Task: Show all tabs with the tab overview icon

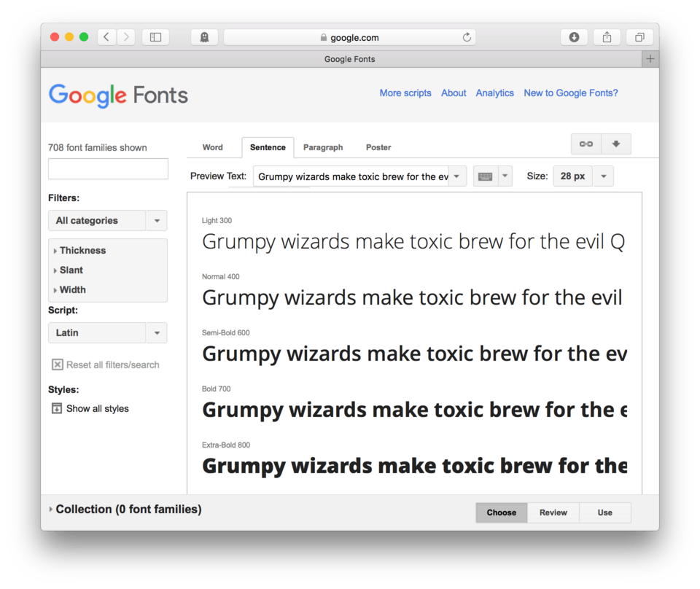Action: (639, 37)
